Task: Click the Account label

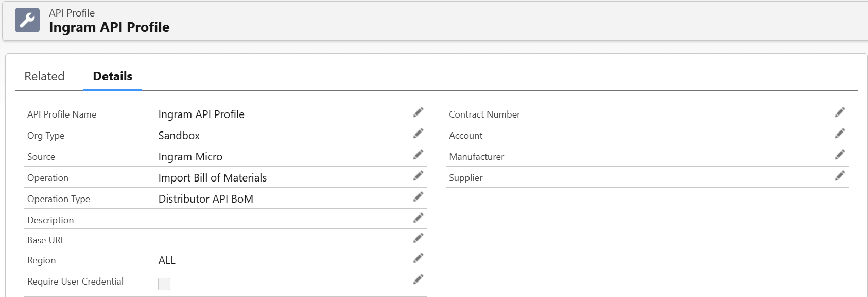Action: [465, 136]
